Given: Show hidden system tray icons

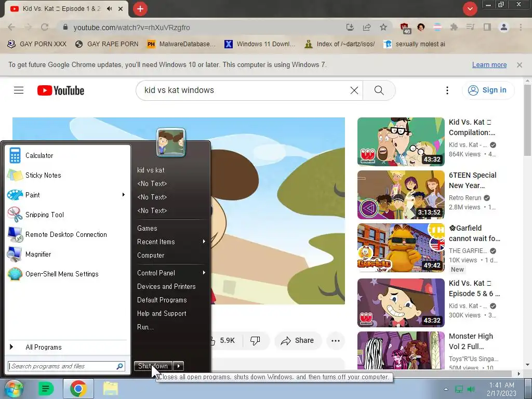Looking at the screenshot, I should (x=446, y=389).
